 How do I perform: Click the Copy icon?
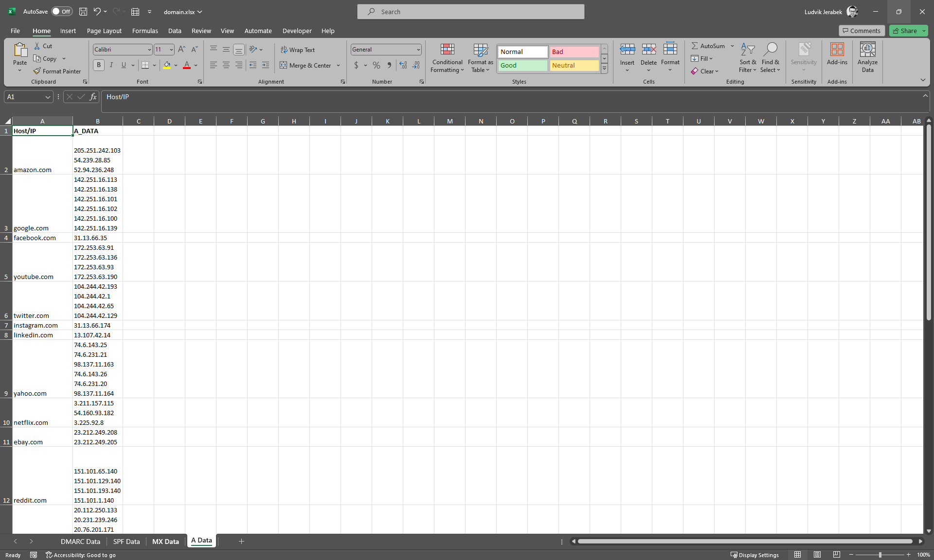[x=37, y=58]
